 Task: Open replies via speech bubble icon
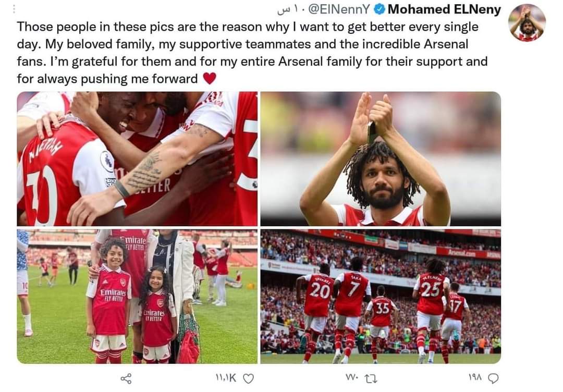click(x=494, y=378)
